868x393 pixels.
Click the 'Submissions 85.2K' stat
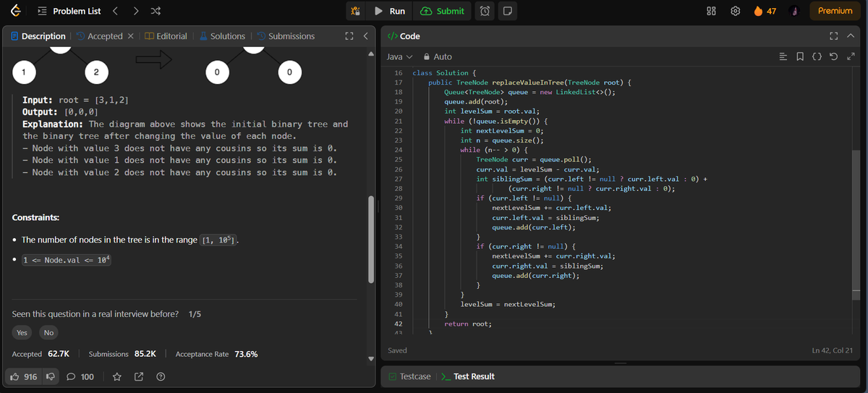pos(122,354)
